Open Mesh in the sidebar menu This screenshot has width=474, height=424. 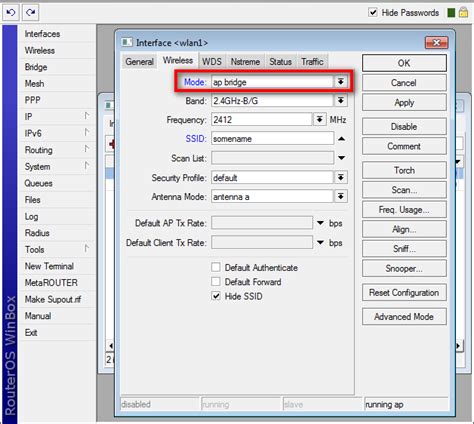[x=34, y=83]
